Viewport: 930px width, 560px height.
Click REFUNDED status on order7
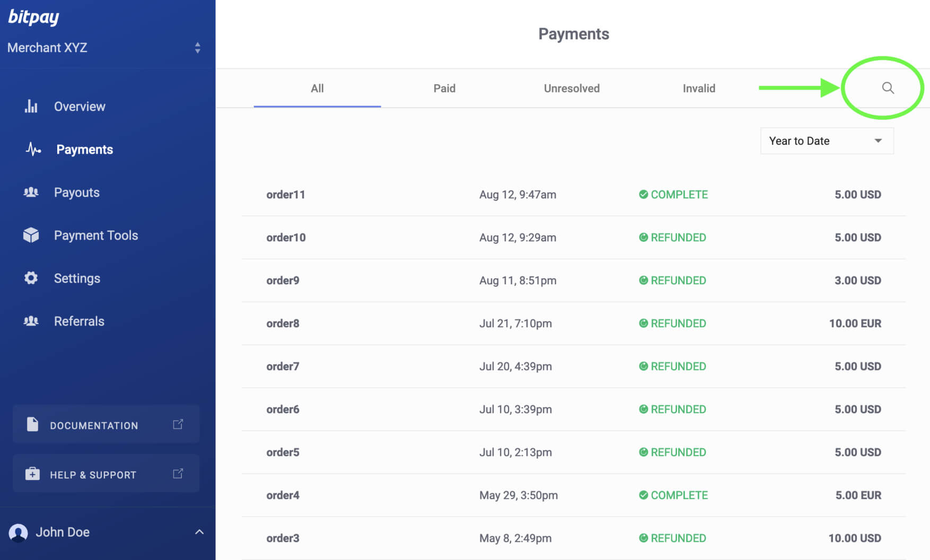click(672, 366)
